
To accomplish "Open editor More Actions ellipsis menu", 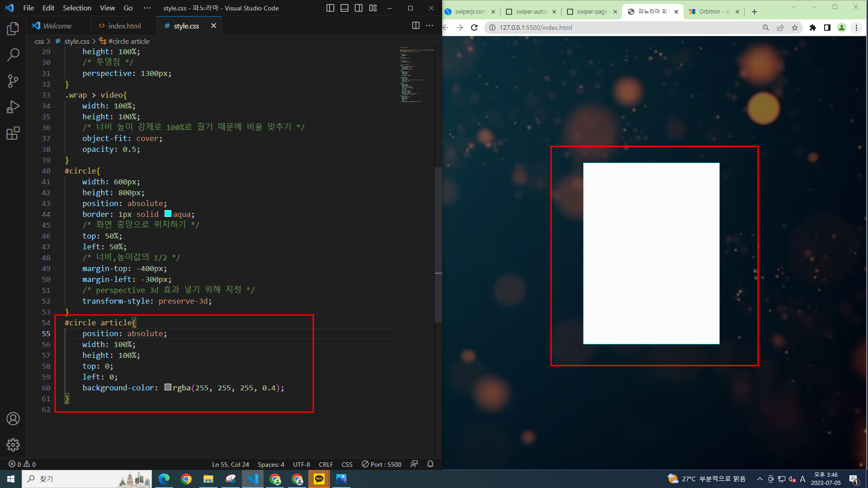I will coord(429,26).
